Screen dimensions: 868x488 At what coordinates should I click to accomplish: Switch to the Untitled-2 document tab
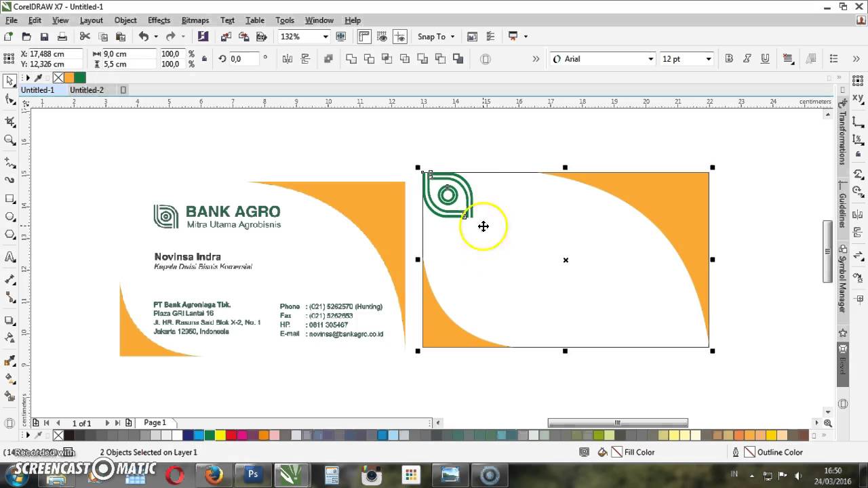87,90
